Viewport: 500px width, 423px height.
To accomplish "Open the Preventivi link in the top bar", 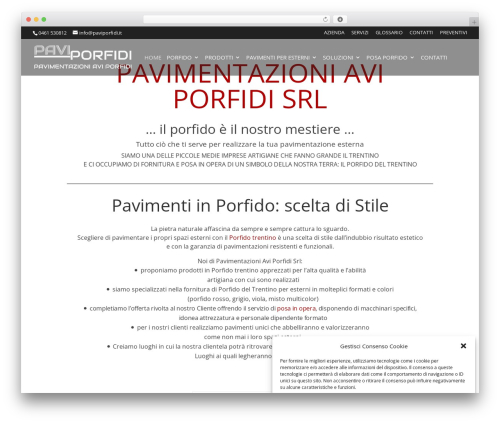I will [x=453, y=33].
